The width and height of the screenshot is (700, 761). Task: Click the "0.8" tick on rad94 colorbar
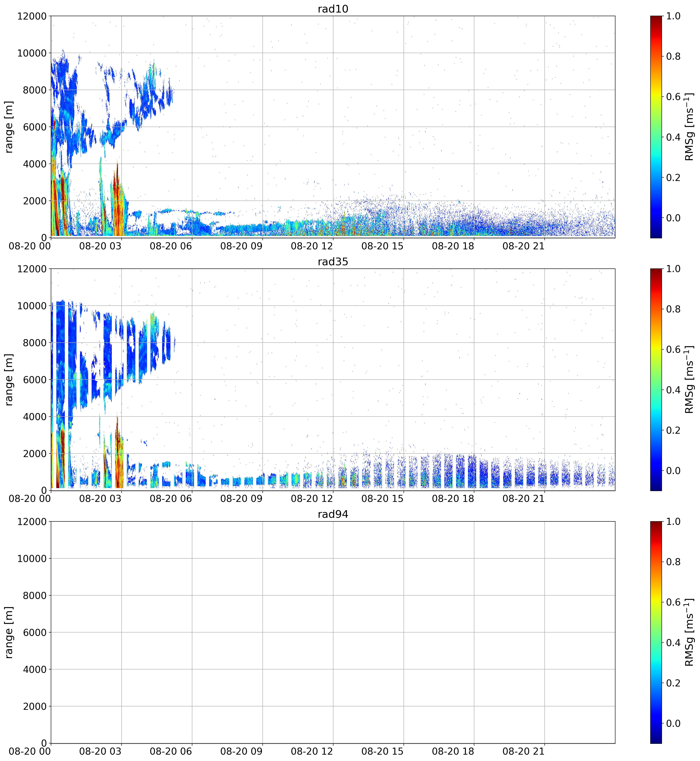tap(673, 562)
